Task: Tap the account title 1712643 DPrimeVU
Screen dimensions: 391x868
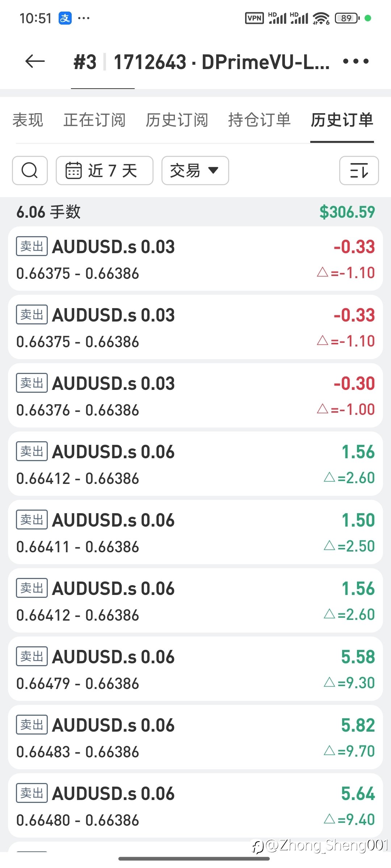Action: coord(222,62)
